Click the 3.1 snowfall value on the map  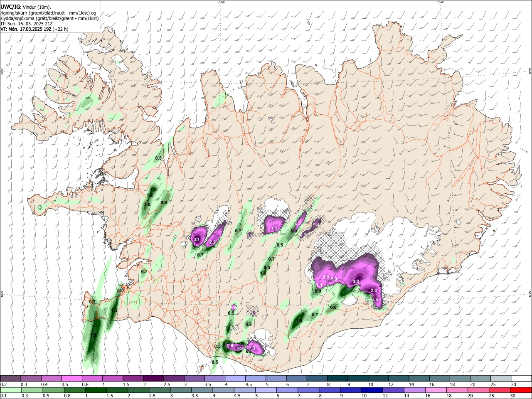coord(197,240)
